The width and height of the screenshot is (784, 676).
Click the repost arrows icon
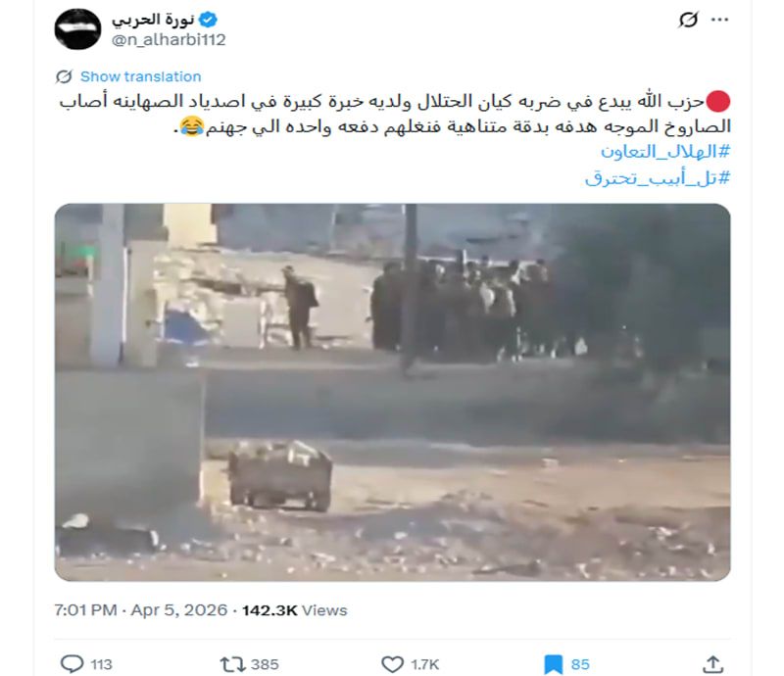[x=232, y=664]
